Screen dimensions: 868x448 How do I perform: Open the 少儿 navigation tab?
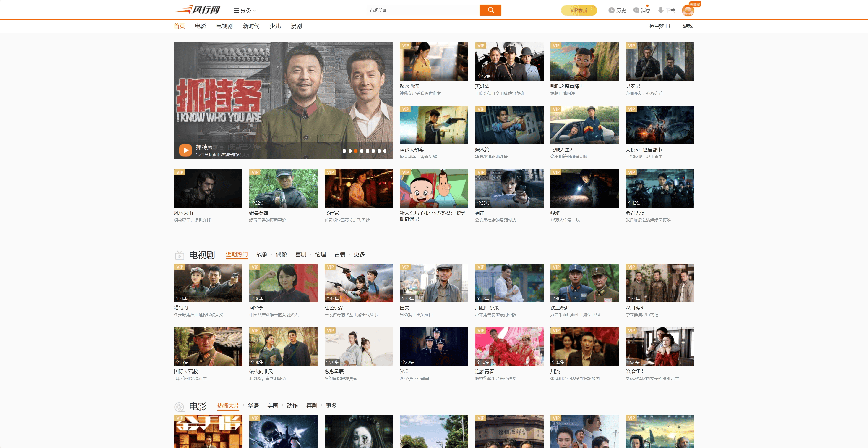(275, 26)
